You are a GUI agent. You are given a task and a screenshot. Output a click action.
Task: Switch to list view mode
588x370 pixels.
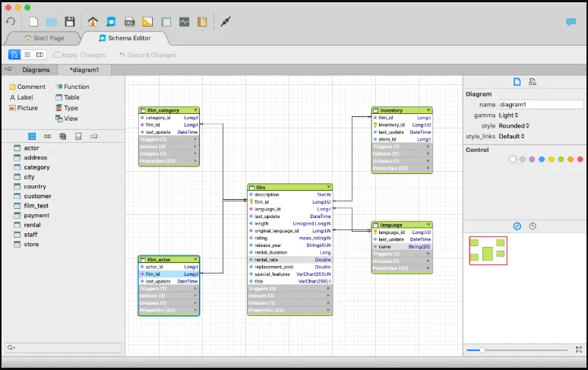(27, 55)
